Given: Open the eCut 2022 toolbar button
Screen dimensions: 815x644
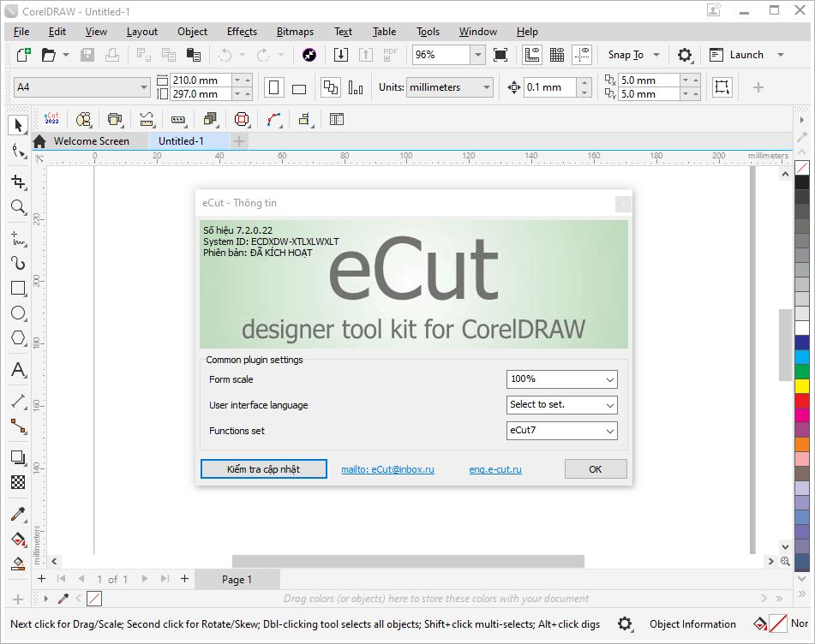Looking at the screenshot, I should (51, 119).
